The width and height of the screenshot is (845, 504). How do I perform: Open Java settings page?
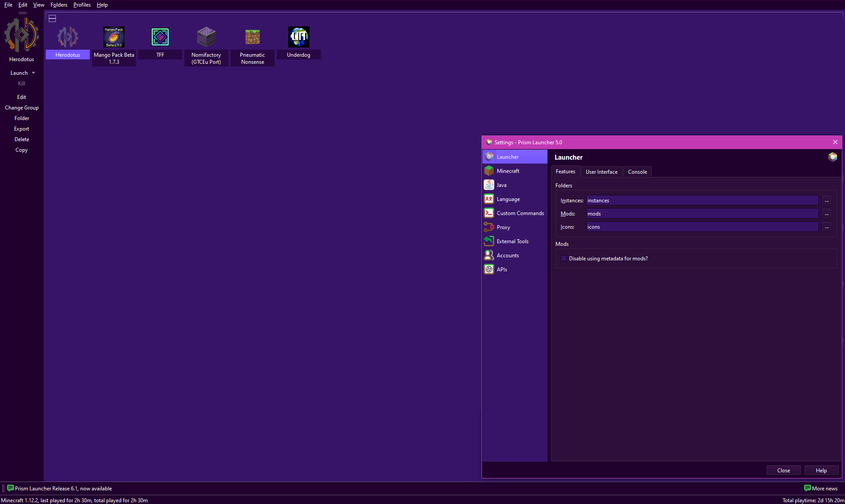click(501, 185)
